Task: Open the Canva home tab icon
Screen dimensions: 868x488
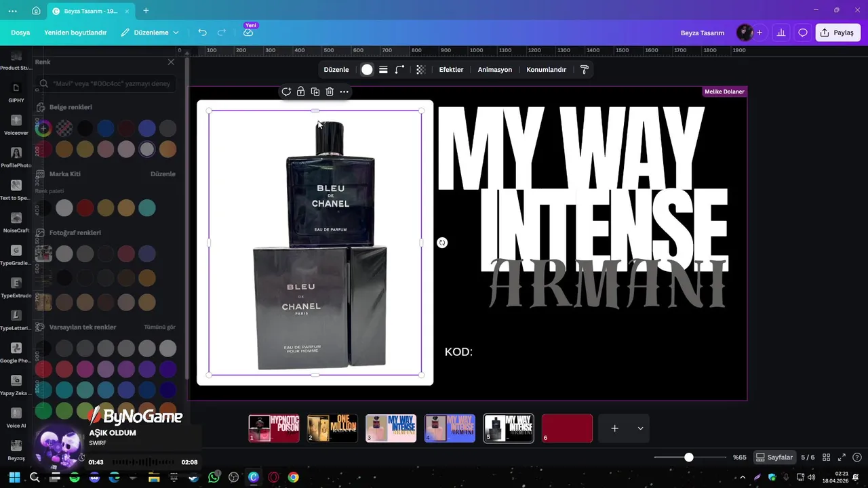Action: click(36, 11)
